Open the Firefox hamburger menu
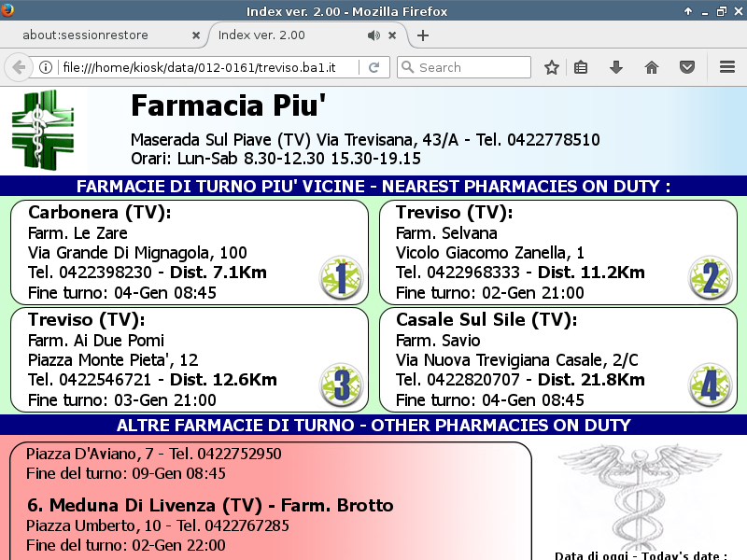Screen dimensions: 747x560 coord(727,67)
